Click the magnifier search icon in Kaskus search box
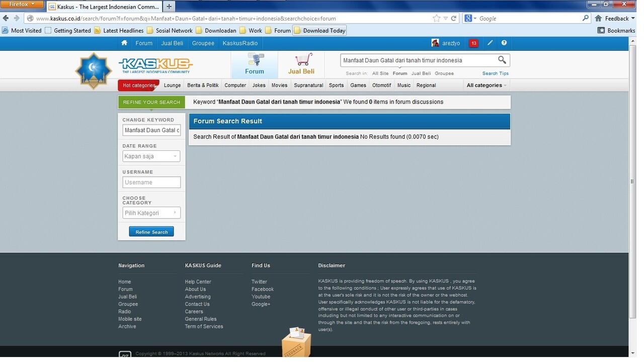 point(502,60)
